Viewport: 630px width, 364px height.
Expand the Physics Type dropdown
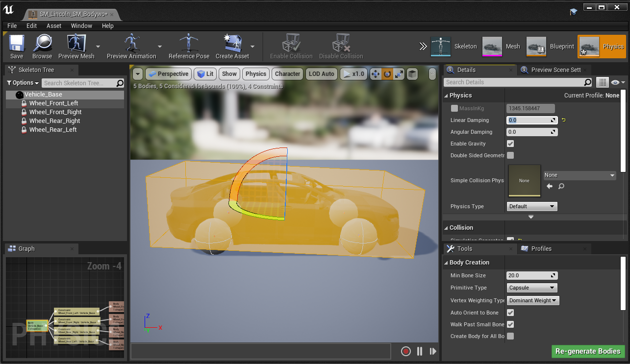click(x=532, y=206)
